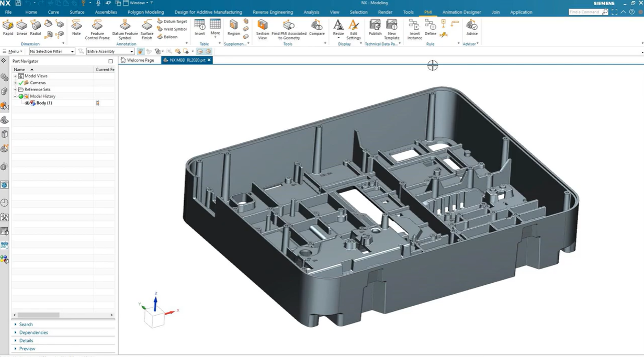
Task: Open the Window menu in title bar
Action: coord(138,3)
